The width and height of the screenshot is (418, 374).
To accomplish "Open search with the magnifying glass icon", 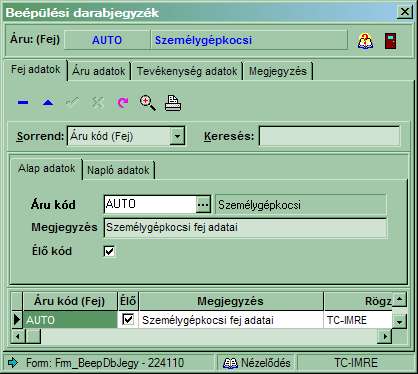I will tap(148, 103).
